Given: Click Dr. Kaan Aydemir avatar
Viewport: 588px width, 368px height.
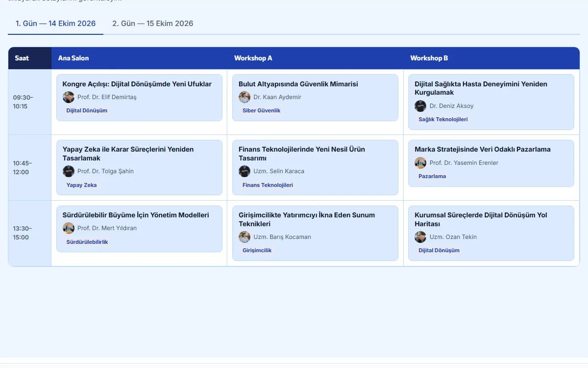Looking at the screenshot, I should pyautogui.click(x=245, y=97).
